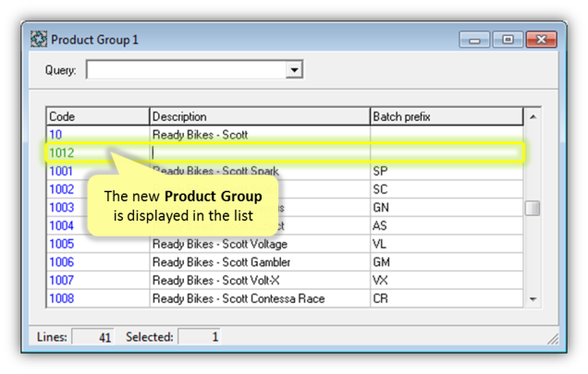This screenshot has height=374, width=588.
Task: Click the Batch prefix column header
Action: (447, 116)
